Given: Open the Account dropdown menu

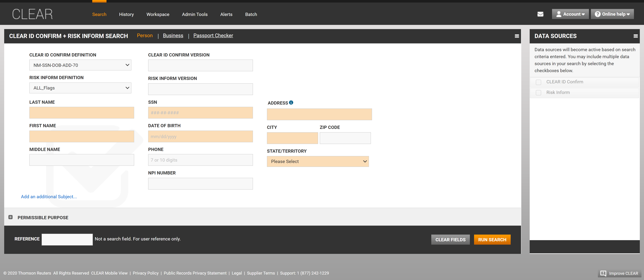Looking at the screenshot, I should pyautogui.click(x=570, y=14).
